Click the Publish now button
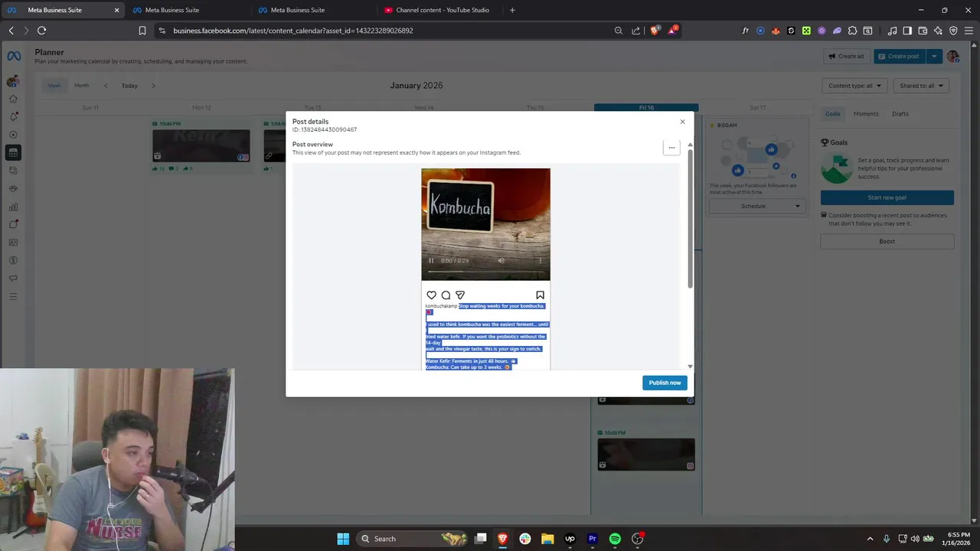 click(665, 383)
